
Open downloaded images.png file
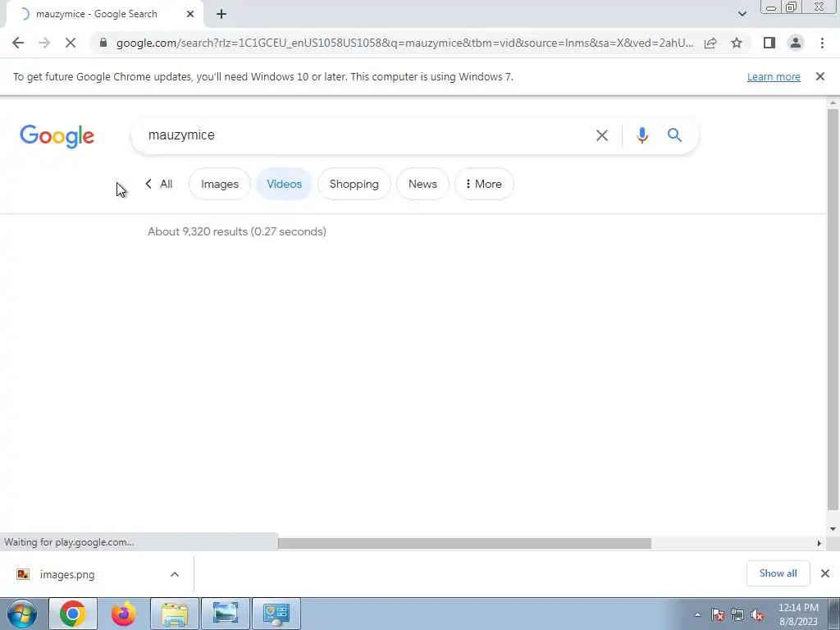[x=67, y=574]
